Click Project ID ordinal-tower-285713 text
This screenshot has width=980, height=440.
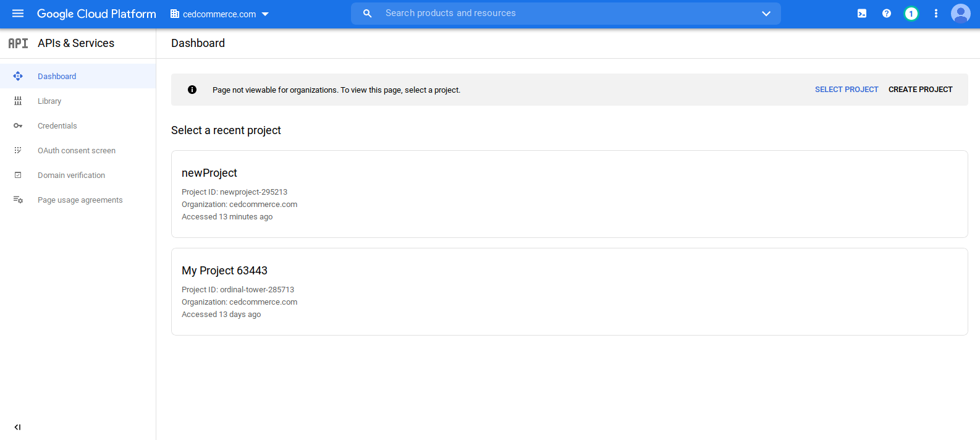pos(238,290)
